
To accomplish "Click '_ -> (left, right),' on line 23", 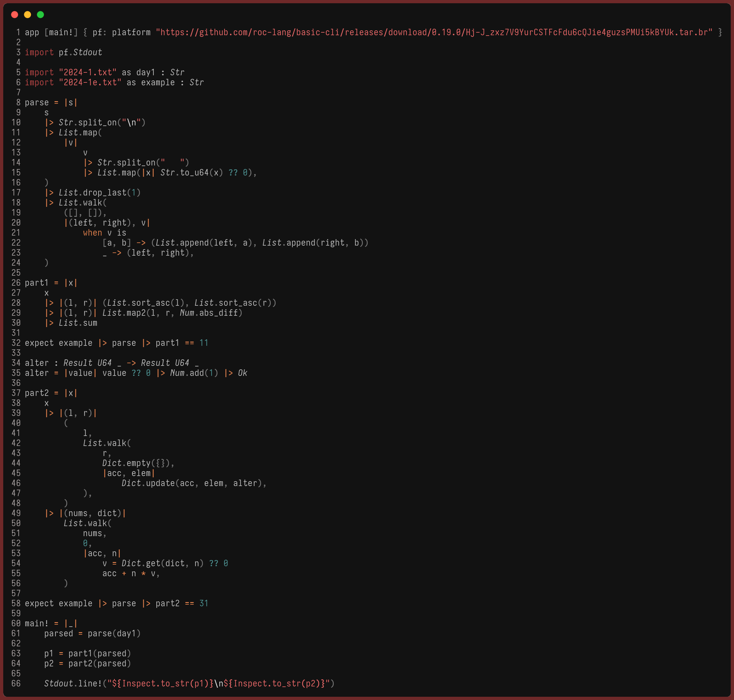I will pos(148,253).
